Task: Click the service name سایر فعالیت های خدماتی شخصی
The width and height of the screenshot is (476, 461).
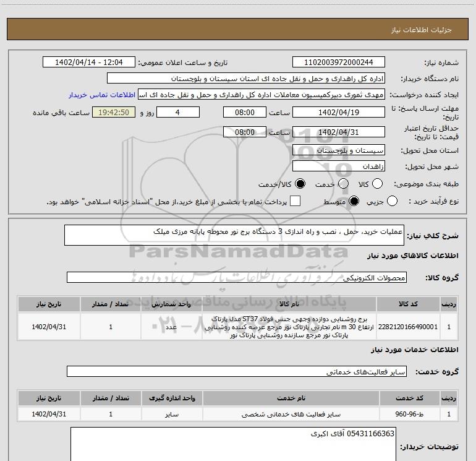Action: click(x=291, y=414)
